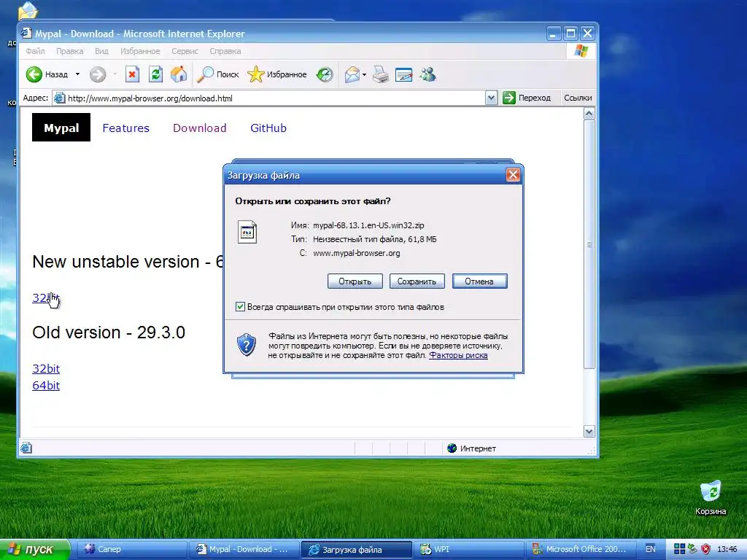Click the Ссылки links toolbar label
The width and height of the screenshot is (747, 560).
click(x=578, y=98)
